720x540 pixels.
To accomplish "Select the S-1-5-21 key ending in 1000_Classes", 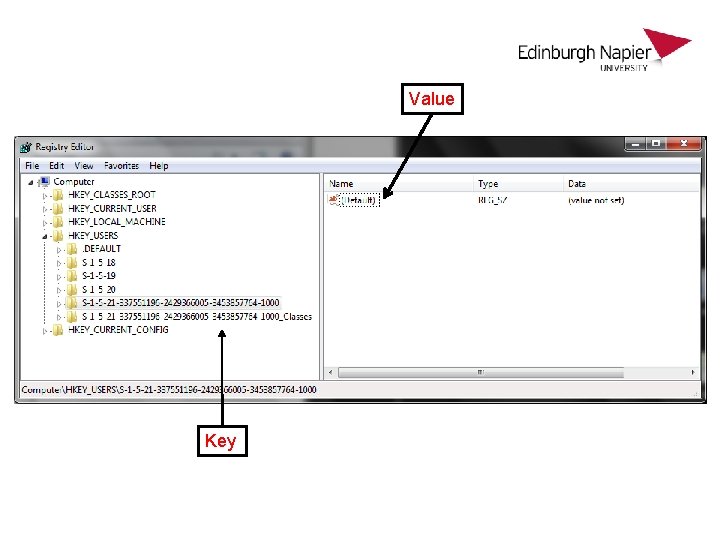I will (x=197, y=317).
